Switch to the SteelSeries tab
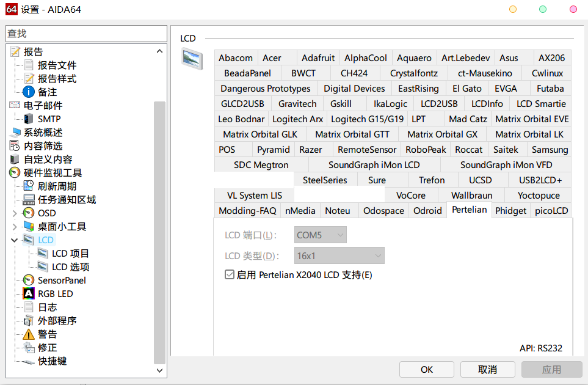Screen dimensions: 588x385 [325, 180]
